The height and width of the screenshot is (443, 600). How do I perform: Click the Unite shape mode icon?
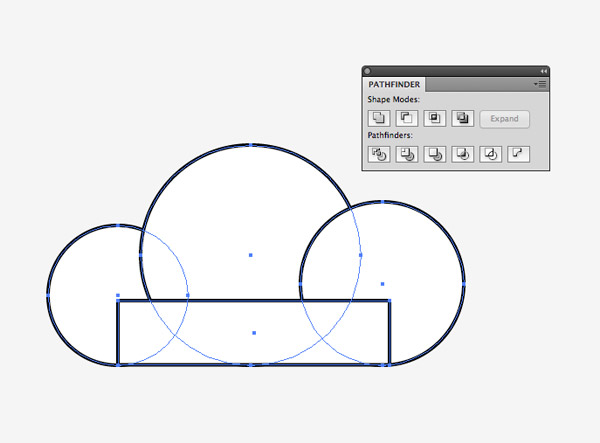(x=379, y=118)
